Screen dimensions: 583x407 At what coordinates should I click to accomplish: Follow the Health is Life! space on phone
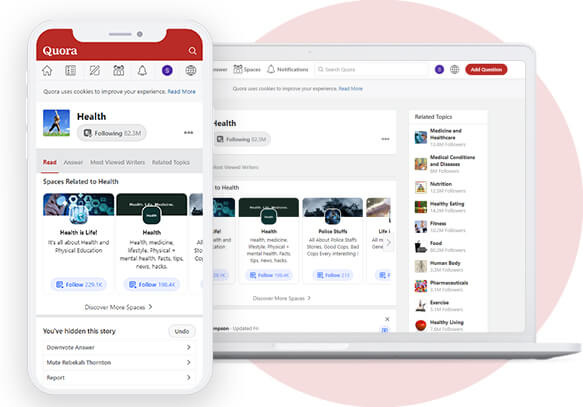pos(79,285)
